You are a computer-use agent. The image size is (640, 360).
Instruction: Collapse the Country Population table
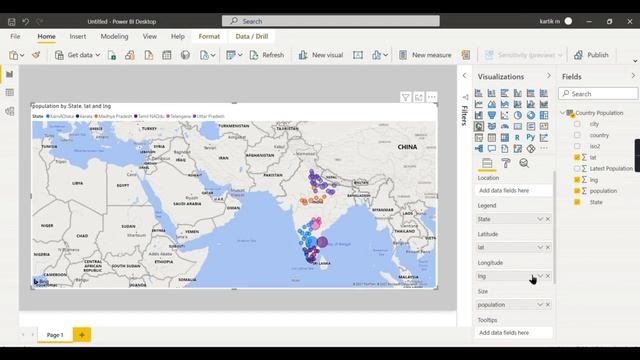pyautogui.click(x=562, y=113)
